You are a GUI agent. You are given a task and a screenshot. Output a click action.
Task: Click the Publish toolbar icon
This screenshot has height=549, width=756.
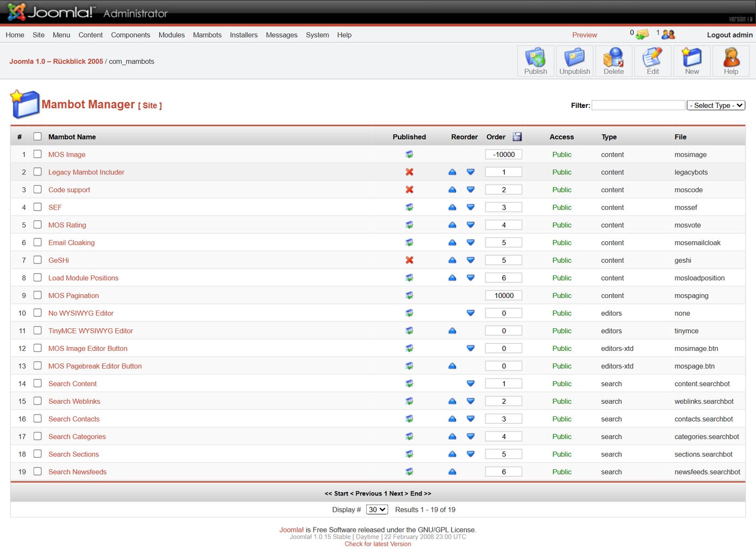pyautogui.click(x=535, y=61)
